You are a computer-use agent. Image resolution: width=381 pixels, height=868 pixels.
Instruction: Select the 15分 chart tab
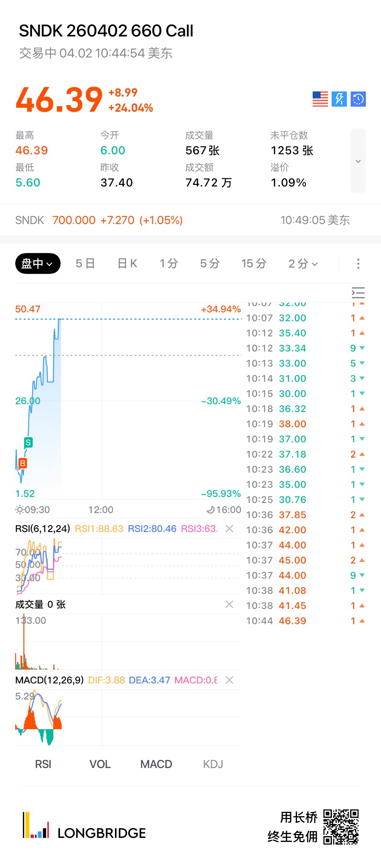(x=254, y=264)
